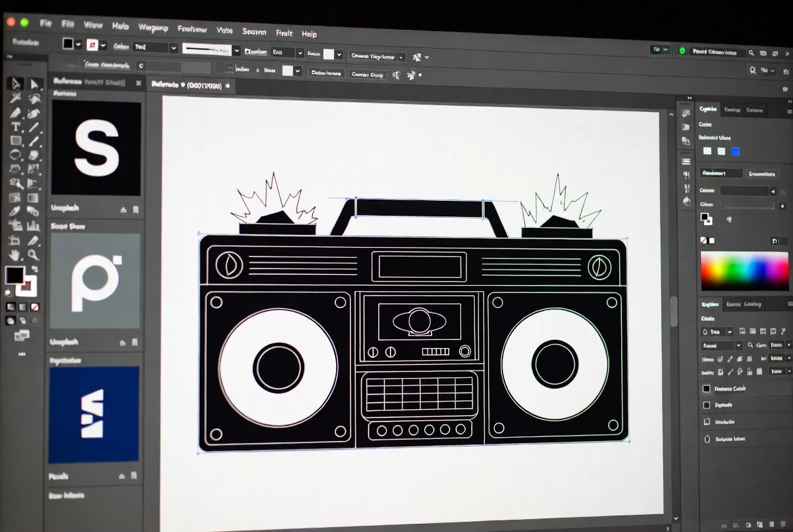The width and height of the screenshot is (793, 532).
Task: Pick a color from the rainbow spectrum panel
Action: point(743,269)
